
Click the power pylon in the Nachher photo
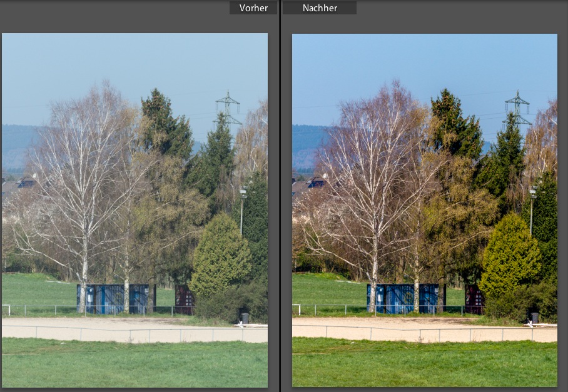518,109
